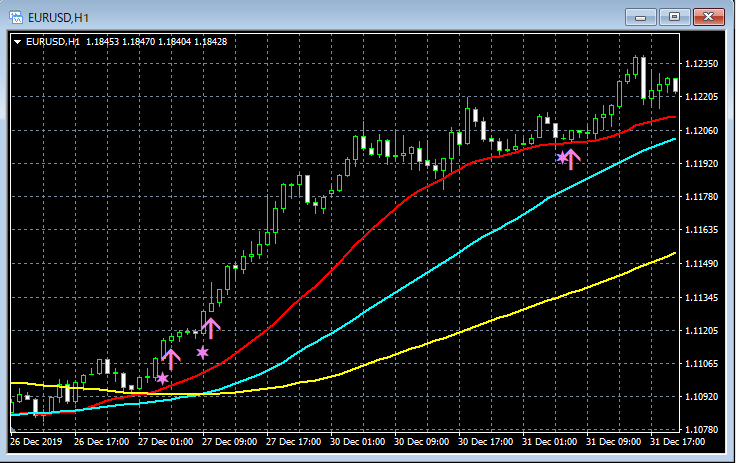Click price label 1.10920
This screenshot has height=463, width=737.
(702, 397)
